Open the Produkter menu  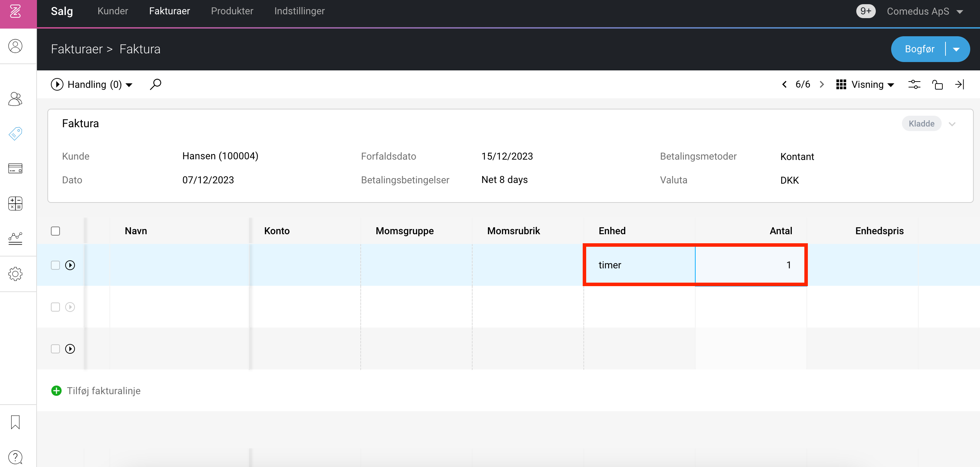232,11
